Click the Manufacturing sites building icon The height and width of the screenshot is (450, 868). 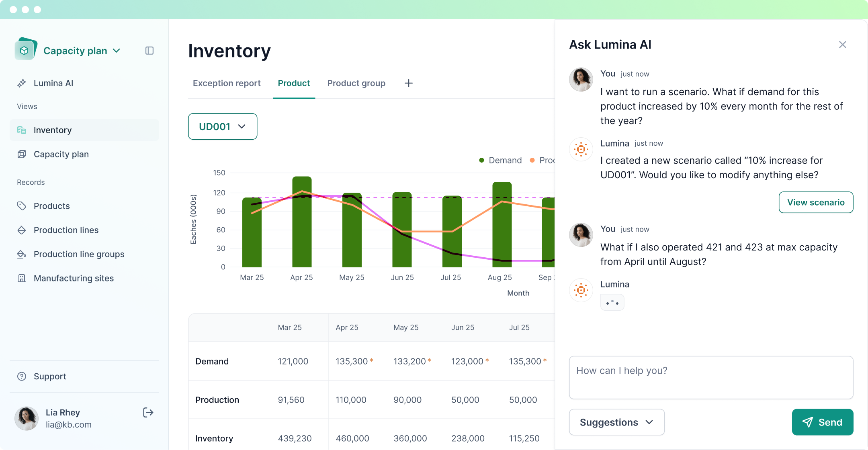tap(22, 278)
